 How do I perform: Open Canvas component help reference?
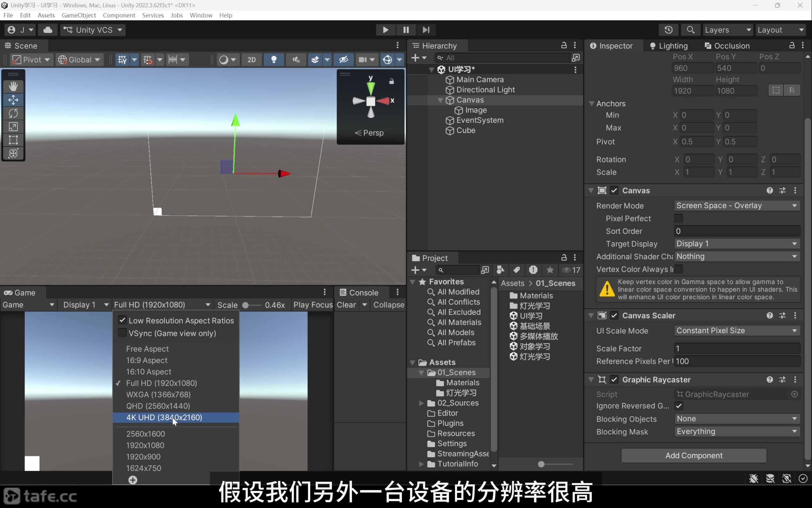point(770,190)
